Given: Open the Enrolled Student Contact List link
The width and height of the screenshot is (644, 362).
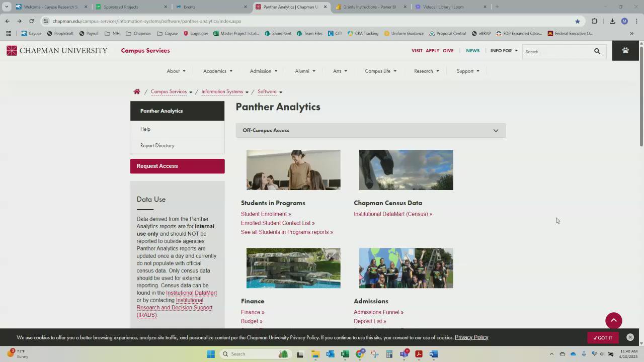Looking at the screenshot, I should point(278,223).
